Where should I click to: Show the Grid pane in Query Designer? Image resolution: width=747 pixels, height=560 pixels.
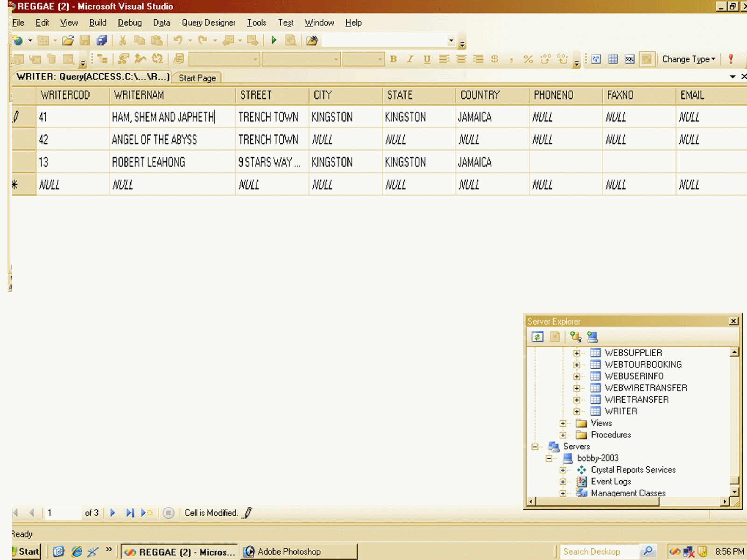click(x=613, y=59)
